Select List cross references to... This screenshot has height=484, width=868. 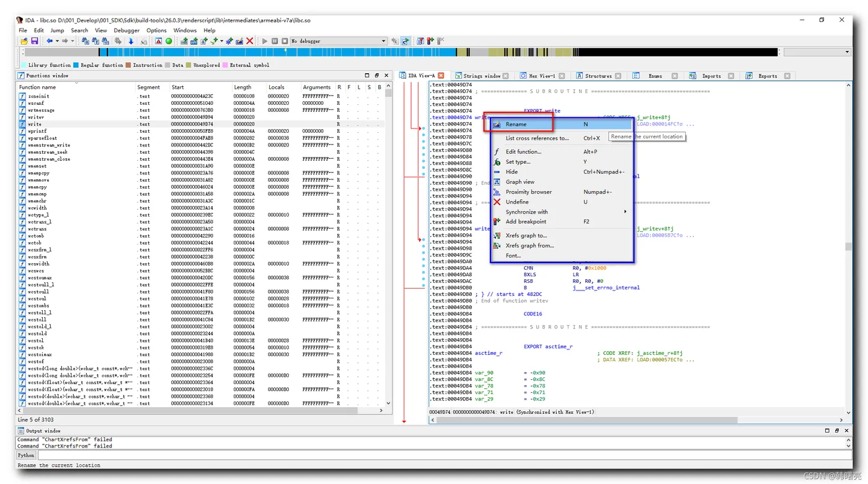pyautogui.click(x=562, y=138)
